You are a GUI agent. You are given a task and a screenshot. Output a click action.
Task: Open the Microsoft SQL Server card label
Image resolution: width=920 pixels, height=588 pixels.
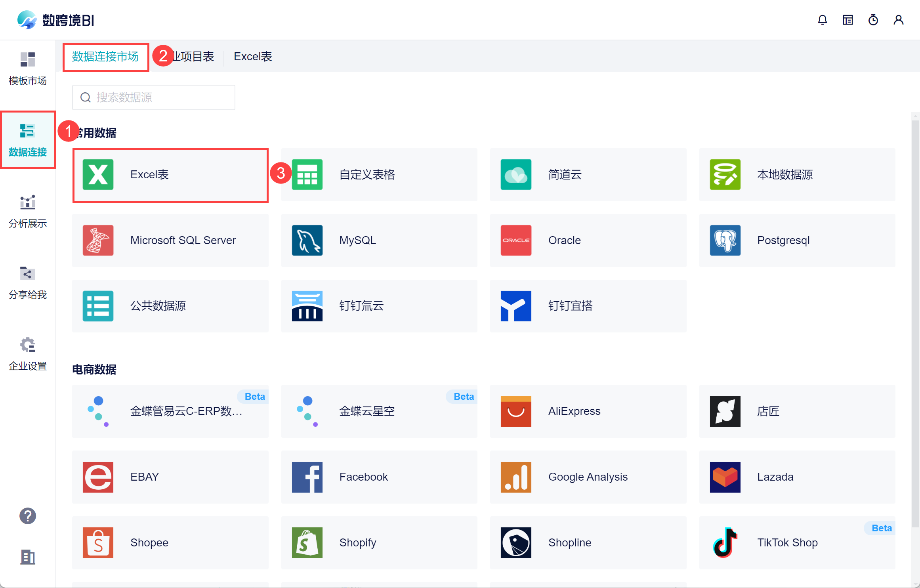coord(183,241)
